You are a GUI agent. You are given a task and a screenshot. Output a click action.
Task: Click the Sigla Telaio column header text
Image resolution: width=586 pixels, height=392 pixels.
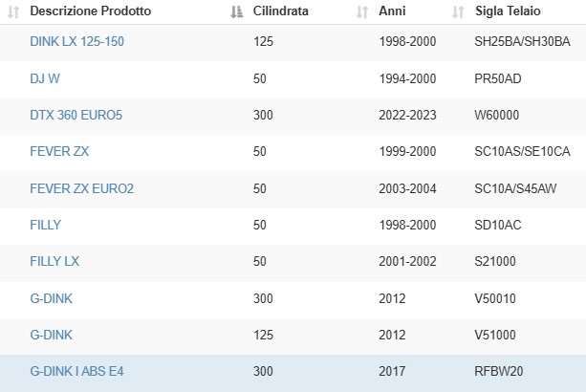508,11
